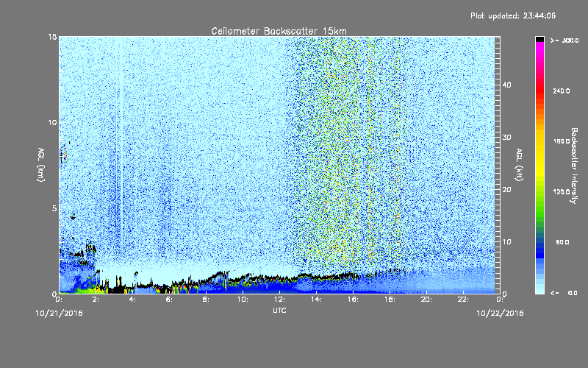
Task: Click the 'Plot updated: 23:44:06' timestamp
Action: 513,15
